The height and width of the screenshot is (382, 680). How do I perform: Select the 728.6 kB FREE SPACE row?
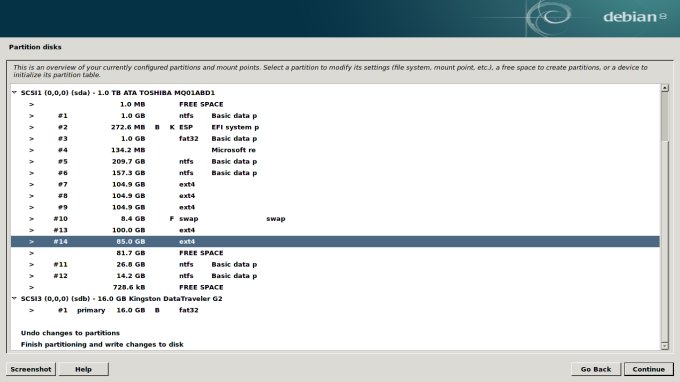[x=335, y=287]
